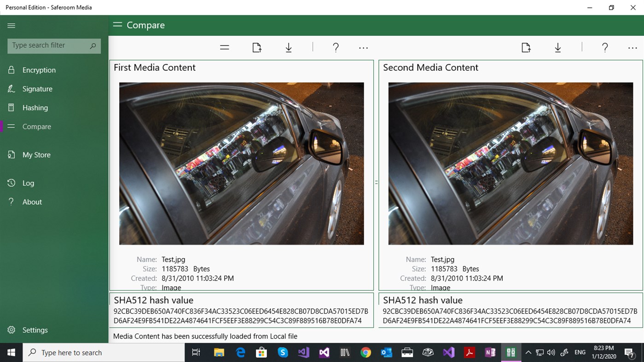Click the search filter magnifier button

click(x=94, y=46)
